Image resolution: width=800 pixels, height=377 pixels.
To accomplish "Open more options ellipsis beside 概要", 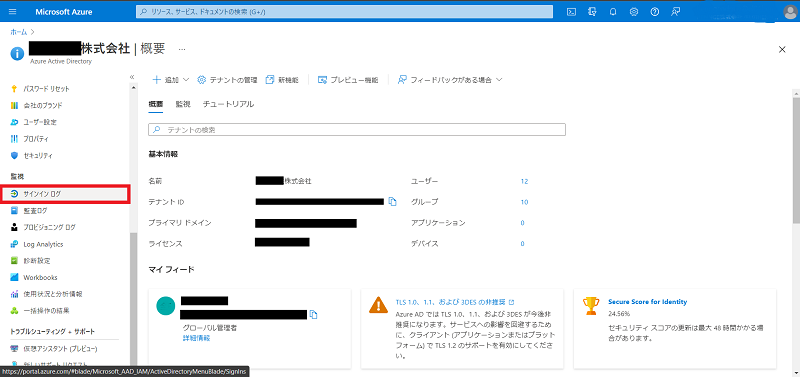I will pos(182,49).
